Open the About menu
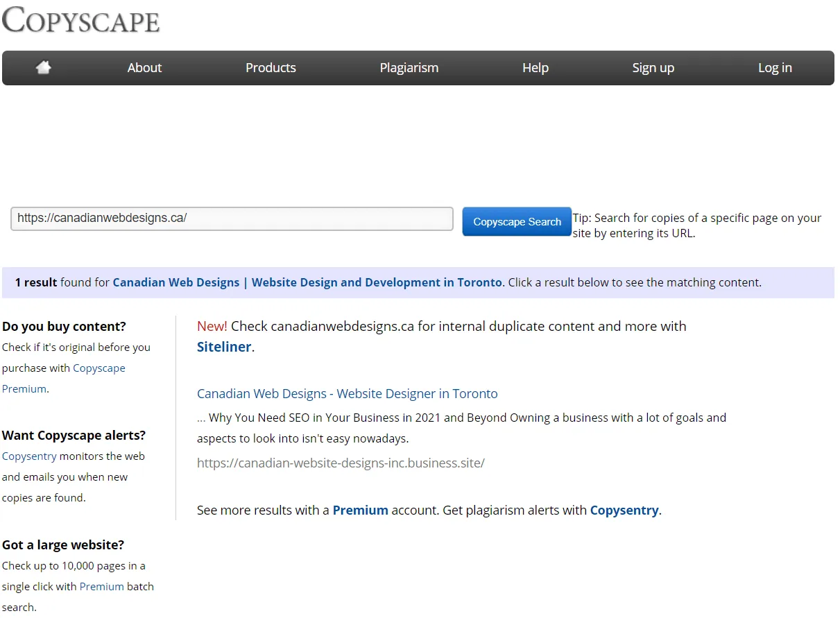The height and width of the screenshot is (618, 840). tap(144, 67)
